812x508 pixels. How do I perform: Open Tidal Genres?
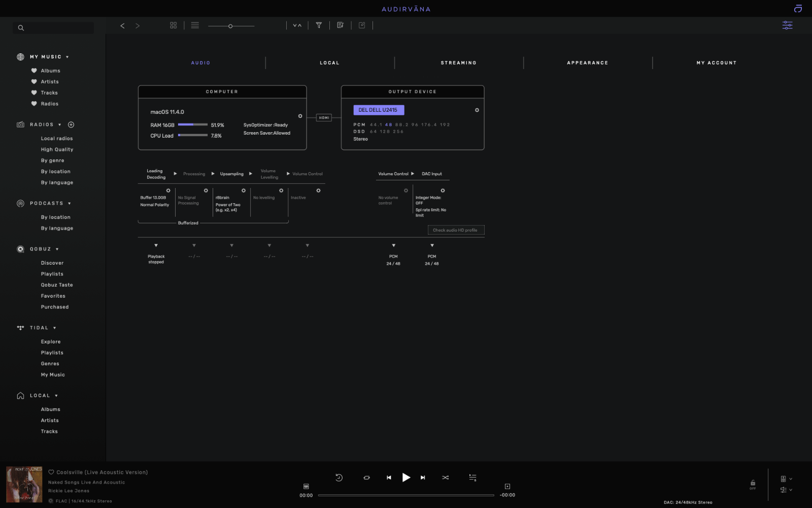[50, 364]
